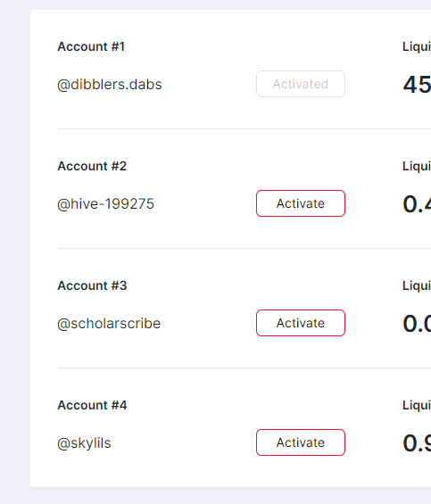This screenshot has height=504, width=431.
Task: Click the Liquid label for Account #1
Action: [x=417, y=47]
